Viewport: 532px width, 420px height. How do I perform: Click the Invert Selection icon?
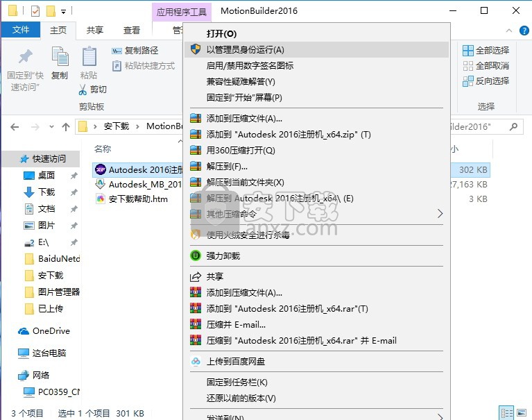point(468,81)
